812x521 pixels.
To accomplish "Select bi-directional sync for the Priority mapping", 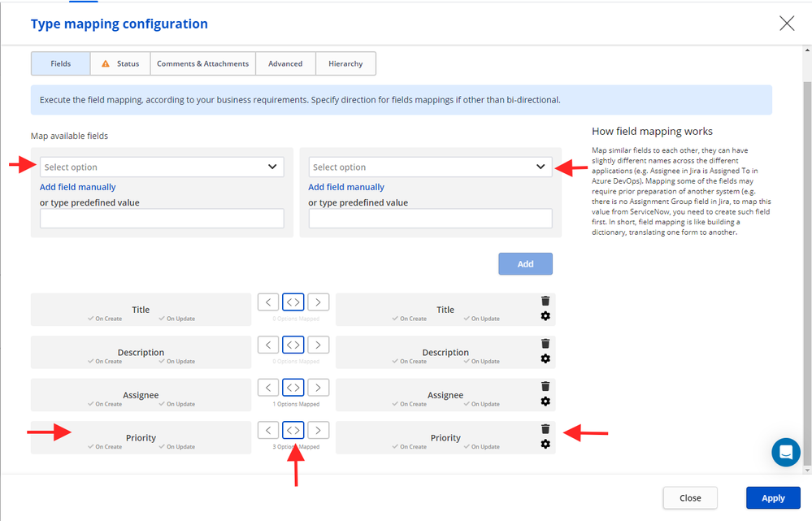I will pyautogui.click(x=293, y=429).
